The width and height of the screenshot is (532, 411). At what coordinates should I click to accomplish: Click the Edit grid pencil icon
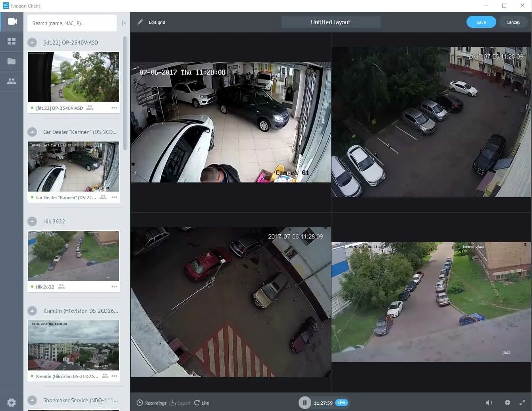tap(140, 22)
